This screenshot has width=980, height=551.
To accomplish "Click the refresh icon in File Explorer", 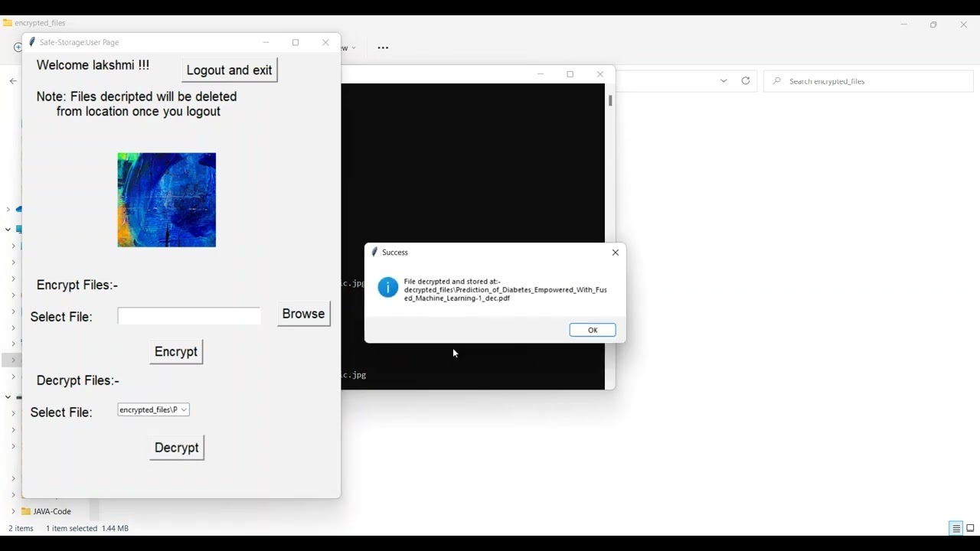I will [x=746, y=81].
